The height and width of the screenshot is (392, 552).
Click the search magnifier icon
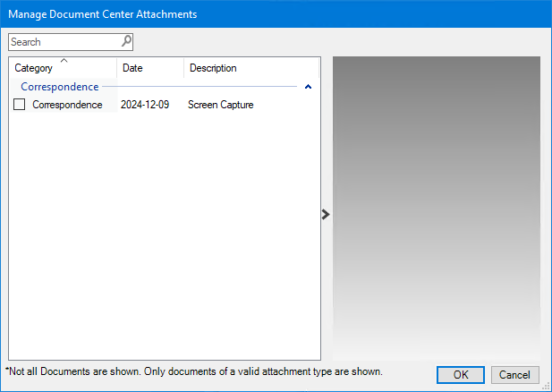coord(126,41)
